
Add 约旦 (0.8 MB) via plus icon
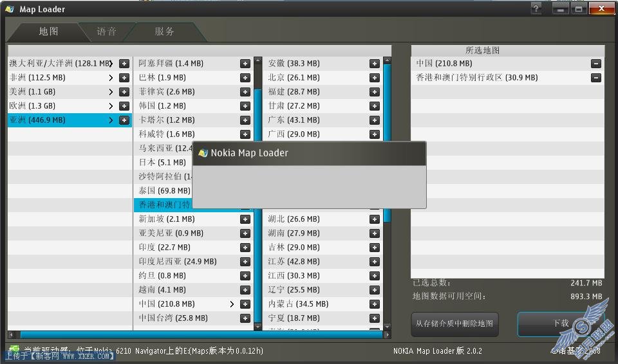245,276
